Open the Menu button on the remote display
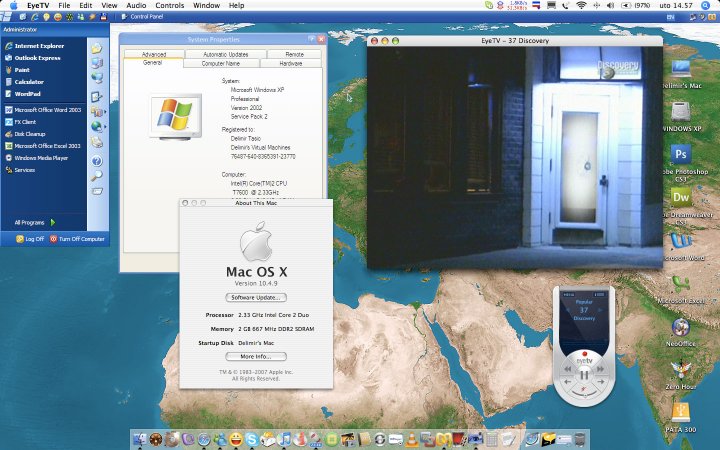The image size is (720, 450). pos(569,294)
